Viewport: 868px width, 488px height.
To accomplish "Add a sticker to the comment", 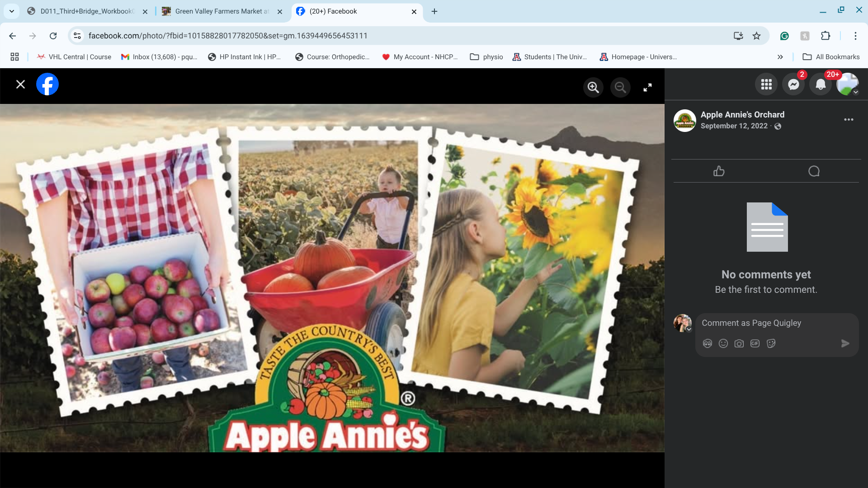I will click(x=771, y=344).
